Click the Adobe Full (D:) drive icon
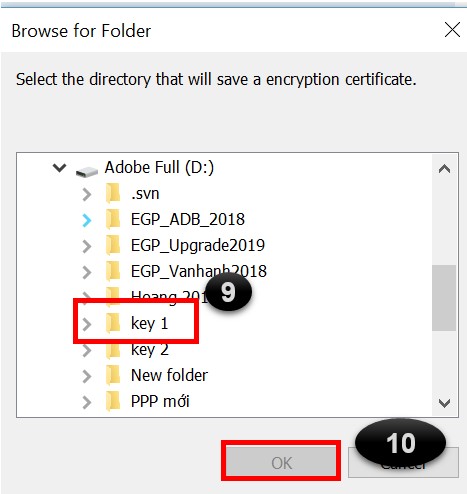 pos(87,171)
